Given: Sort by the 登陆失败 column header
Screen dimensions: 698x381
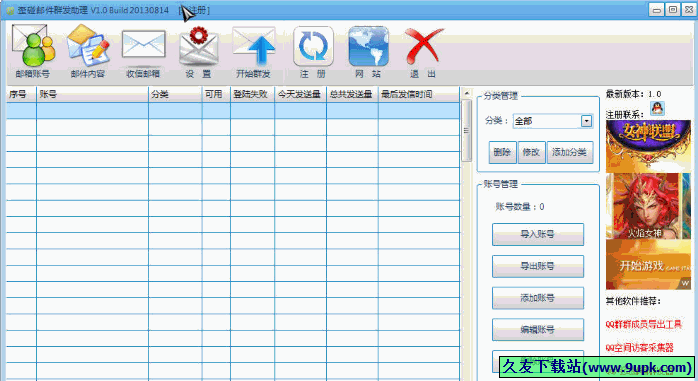Looking at the screenshot, I should tap(252, 94).
